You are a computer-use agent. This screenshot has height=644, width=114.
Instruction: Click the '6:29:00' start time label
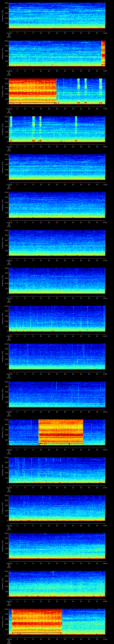pyautogui.click(x=9, y=601)
